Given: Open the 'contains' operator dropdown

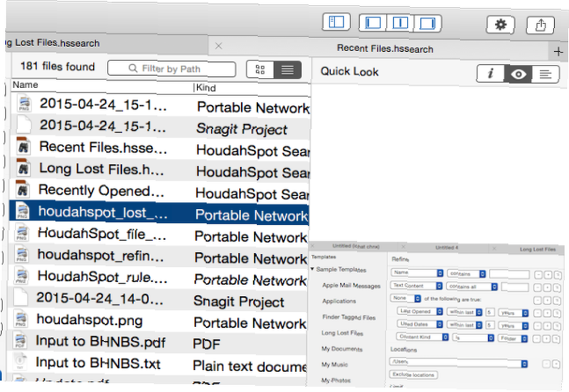Looking at the screenshot, I should tap(467, 274).
